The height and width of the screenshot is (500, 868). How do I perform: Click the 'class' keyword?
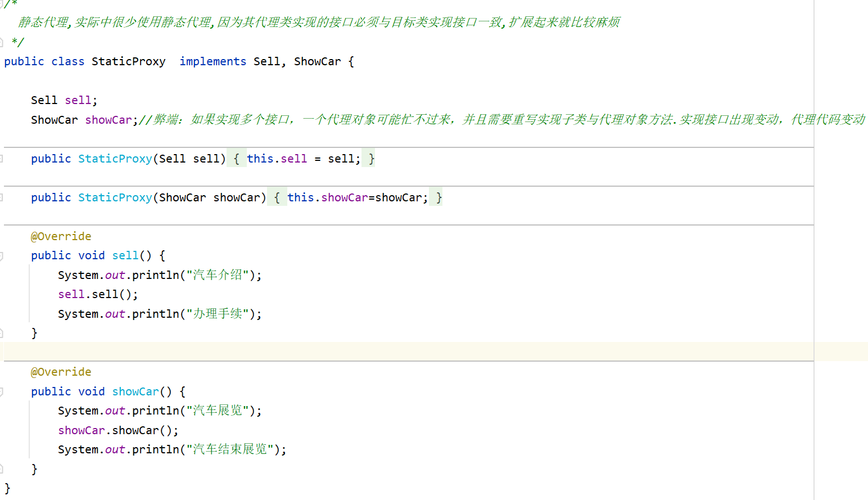(67, 62)
